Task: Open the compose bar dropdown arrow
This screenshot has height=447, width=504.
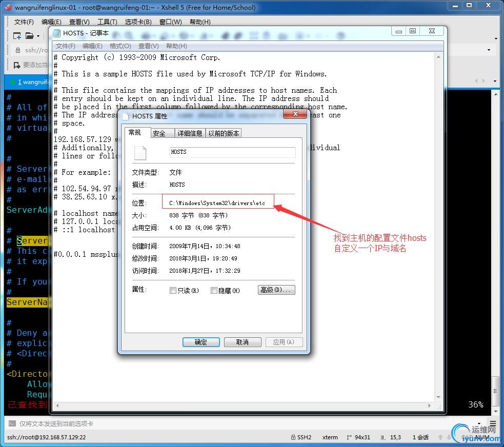Action: (479, 423)
